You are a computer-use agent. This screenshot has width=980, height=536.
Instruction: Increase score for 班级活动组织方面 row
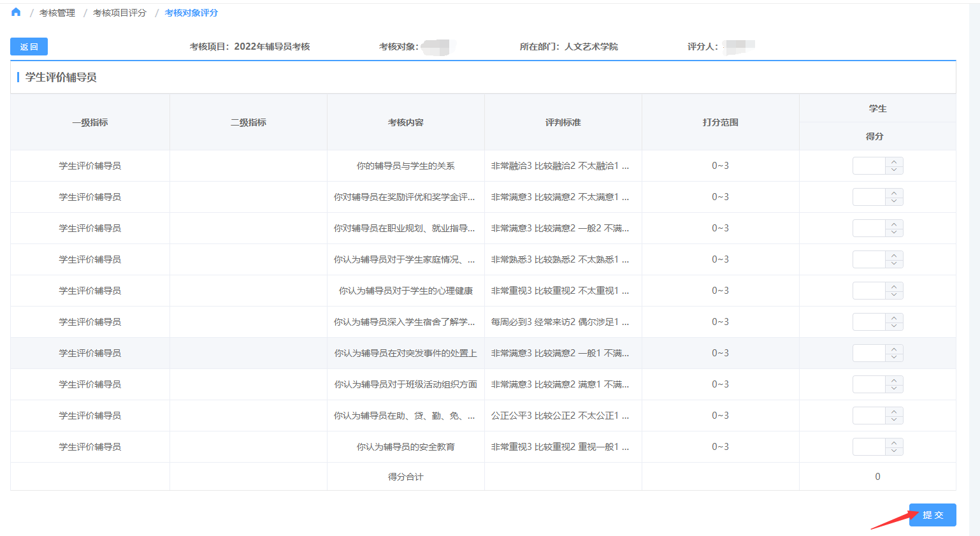894,380
